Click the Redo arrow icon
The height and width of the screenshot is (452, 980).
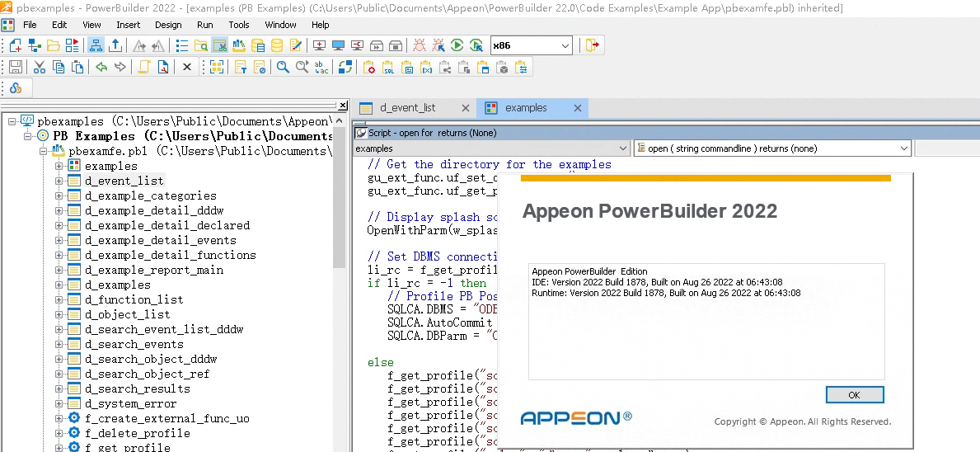click(x=120, y=67)
